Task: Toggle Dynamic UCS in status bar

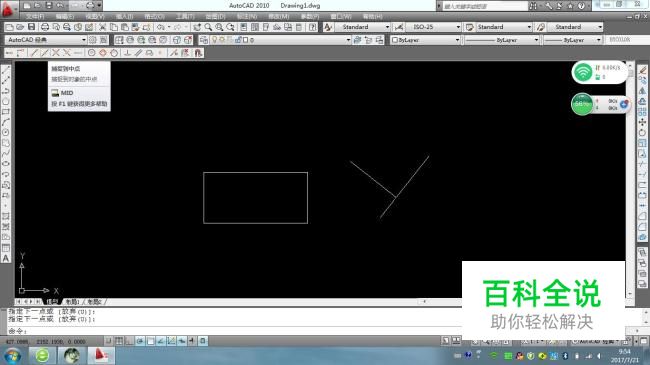Action: tap(171, 341)
